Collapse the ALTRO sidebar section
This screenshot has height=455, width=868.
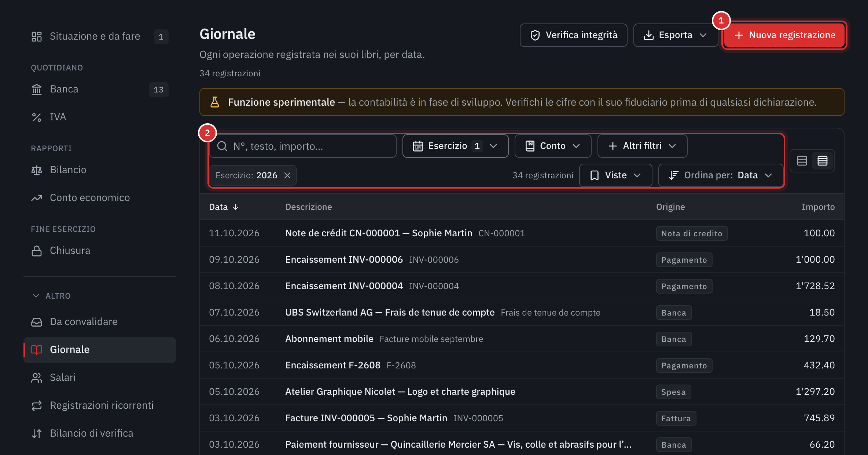[51, 296]
